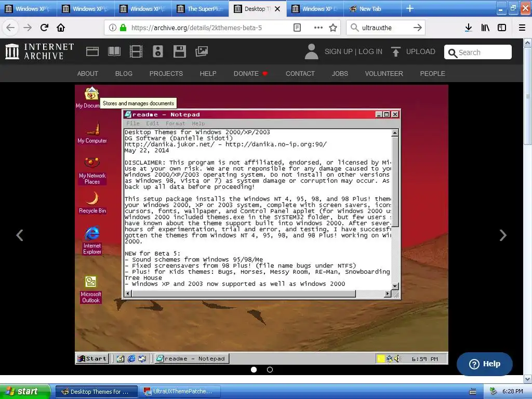
Task: Show next screenshot with right chevron
Action: click(x=503, y=235)
